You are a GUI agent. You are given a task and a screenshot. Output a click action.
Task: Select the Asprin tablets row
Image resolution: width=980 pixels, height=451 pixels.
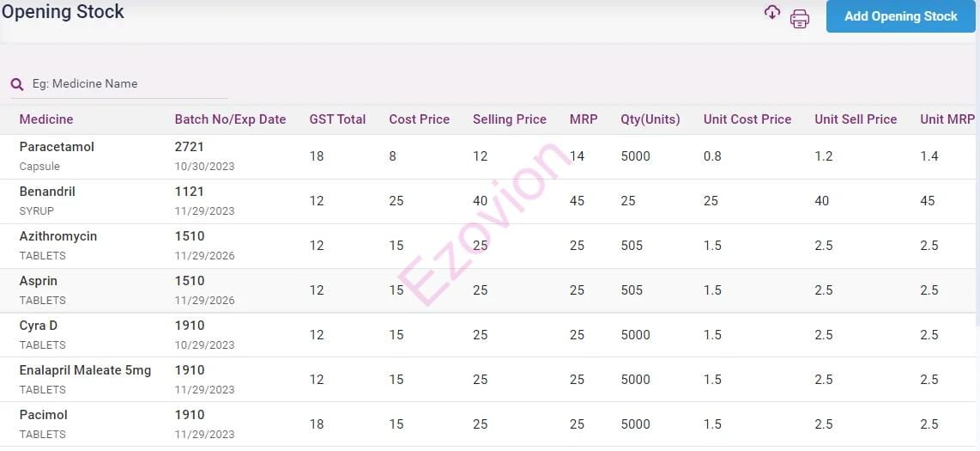coord(39,281)
